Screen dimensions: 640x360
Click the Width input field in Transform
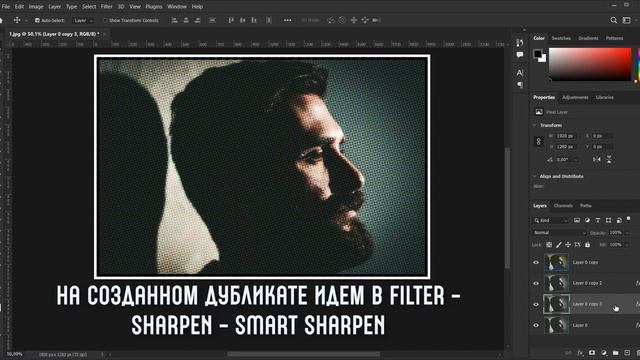565,136
